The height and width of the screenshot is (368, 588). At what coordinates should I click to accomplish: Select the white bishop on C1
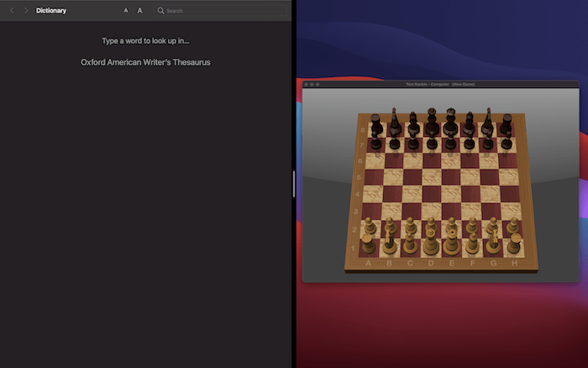pyautogui.click(x=410, y=244)
